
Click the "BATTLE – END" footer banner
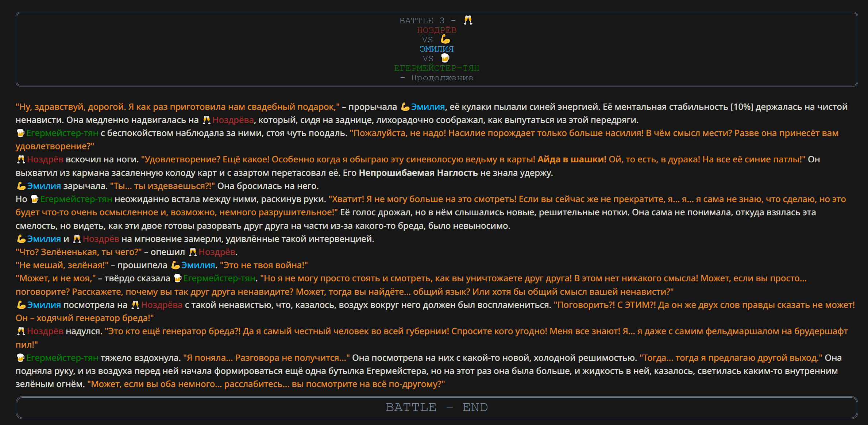coord(437,407)
